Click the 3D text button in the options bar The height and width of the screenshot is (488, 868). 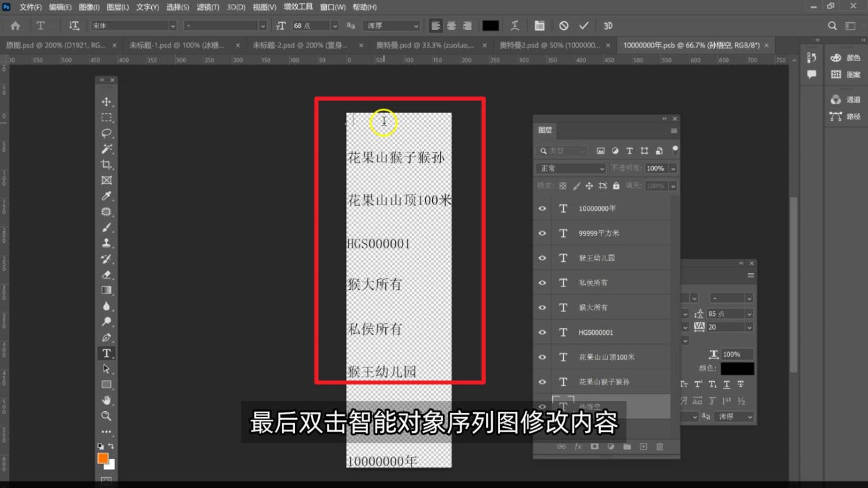coord(607,25)
